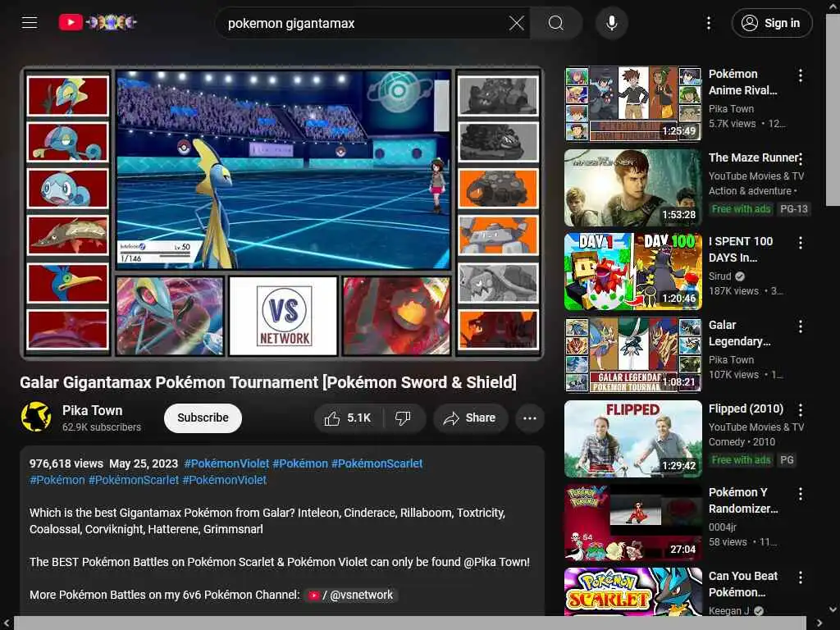Open the hamburger guide menu

30,22
